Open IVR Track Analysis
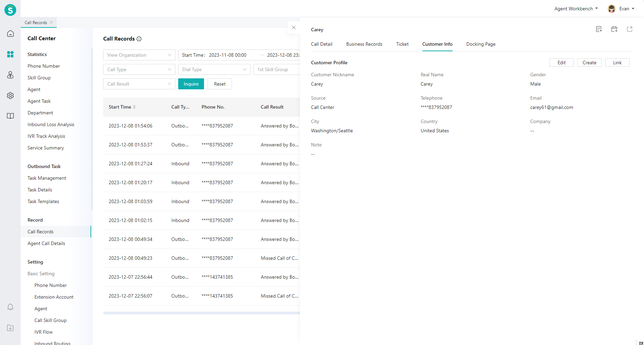The height and width of the screenshot is (345, 644). 46,136
